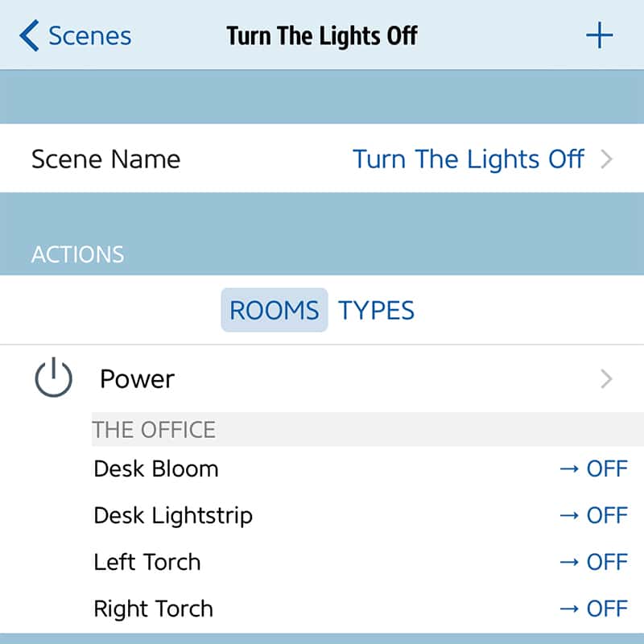Open Scene Name chevron

tap(607, 159)
